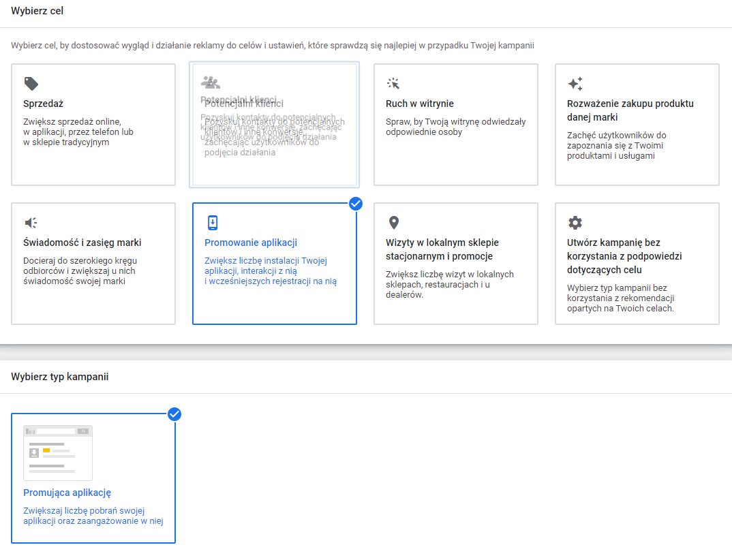Image resolution: width=732 pixels, height=560 pixels.
Task: Choose the Rozważenie zakupu produktu objective
Action: click(637, 125)
